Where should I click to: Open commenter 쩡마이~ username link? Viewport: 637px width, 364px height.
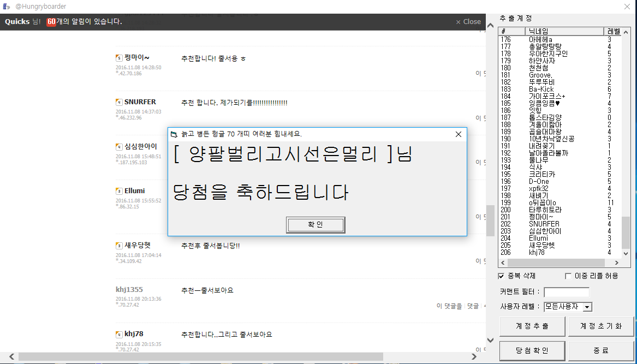click(x=137, y=57)
